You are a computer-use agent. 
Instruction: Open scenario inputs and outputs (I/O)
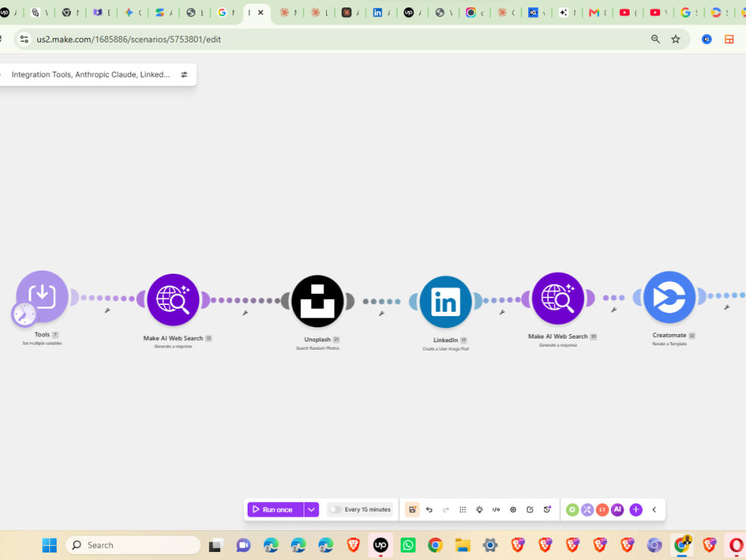pos(496,509)
